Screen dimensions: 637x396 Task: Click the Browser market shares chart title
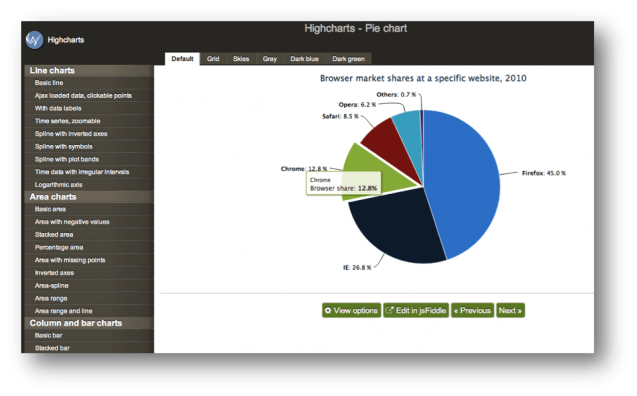click(423, 78)
